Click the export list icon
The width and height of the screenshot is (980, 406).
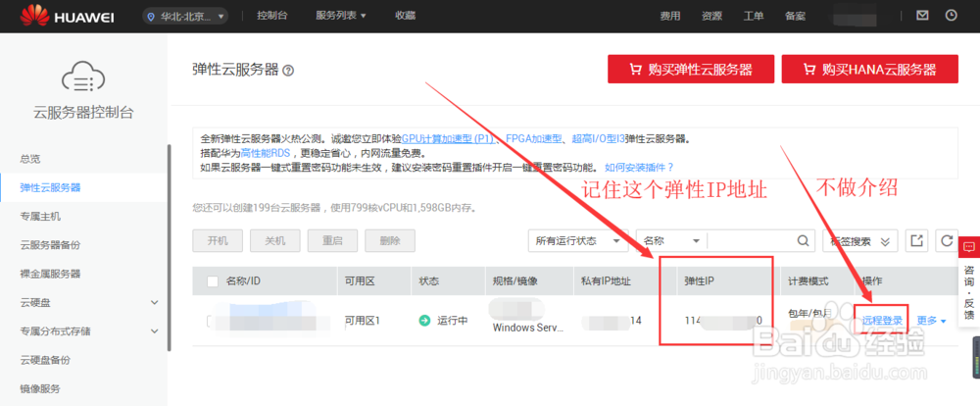917,241
